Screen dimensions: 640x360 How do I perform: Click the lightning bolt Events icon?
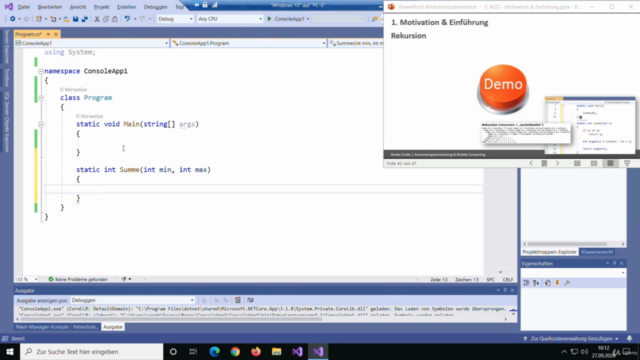click(x=558, y=283)
